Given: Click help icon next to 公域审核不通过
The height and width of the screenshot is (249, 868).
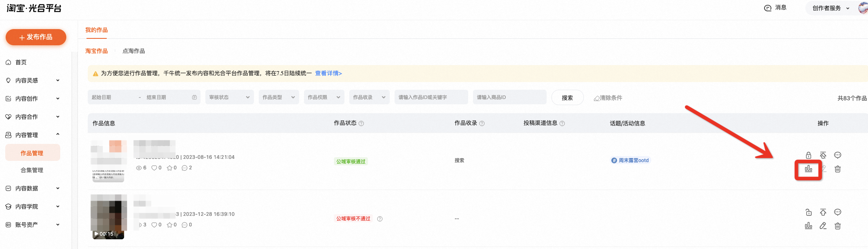Looking at the screenshot, I should pyautogui.click(x=380, y=219).
